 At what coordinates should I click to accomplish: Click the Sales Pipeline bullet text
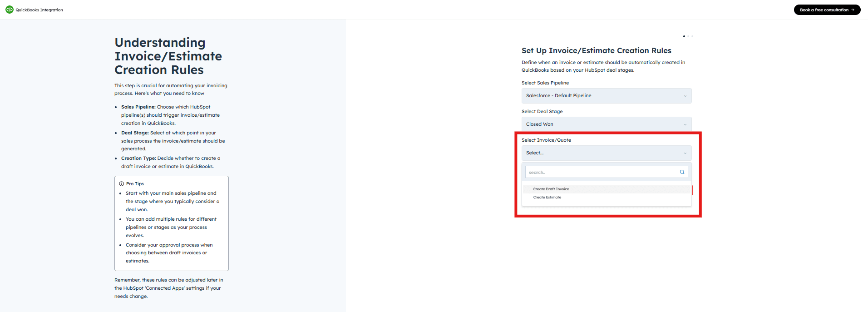(x=170, y=115)
